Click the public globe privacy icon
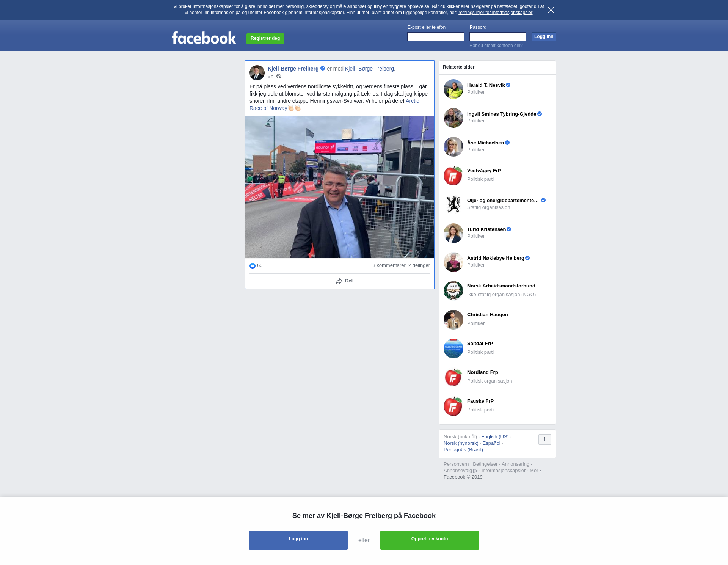 click(x=279, y=77)
